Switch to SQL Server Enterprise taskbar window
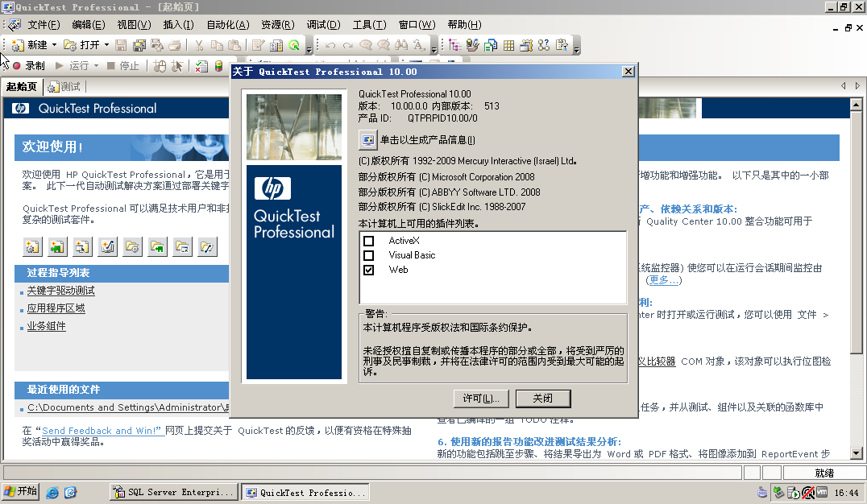The image size is (867, 504). coord(174,493)
